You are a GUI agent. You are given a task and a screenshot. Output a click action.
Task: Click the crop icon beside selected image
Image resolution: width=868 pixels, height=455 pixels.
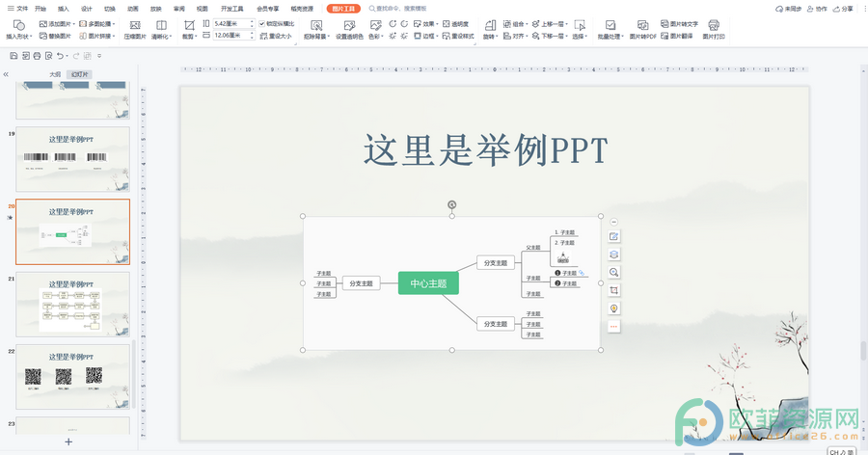(x=613, y=290)
